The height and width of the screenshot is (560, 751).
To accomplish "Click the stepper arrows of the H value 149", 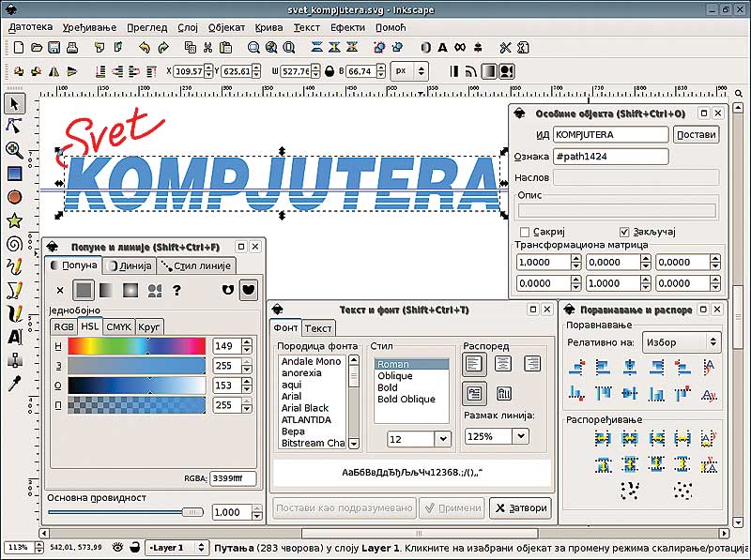I will 247,346.
